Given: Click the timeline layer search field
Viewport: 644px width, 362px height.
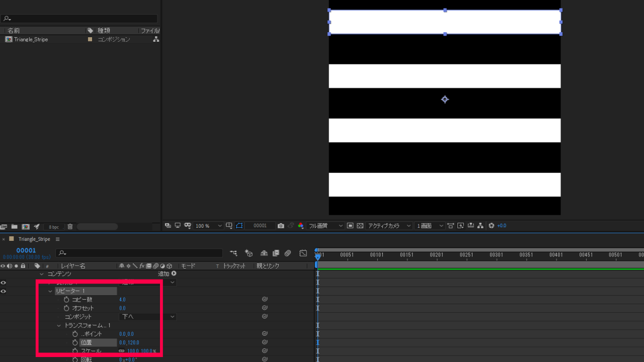Looking at the screenshot, I should pyautogui.click(x=139, y=253).
